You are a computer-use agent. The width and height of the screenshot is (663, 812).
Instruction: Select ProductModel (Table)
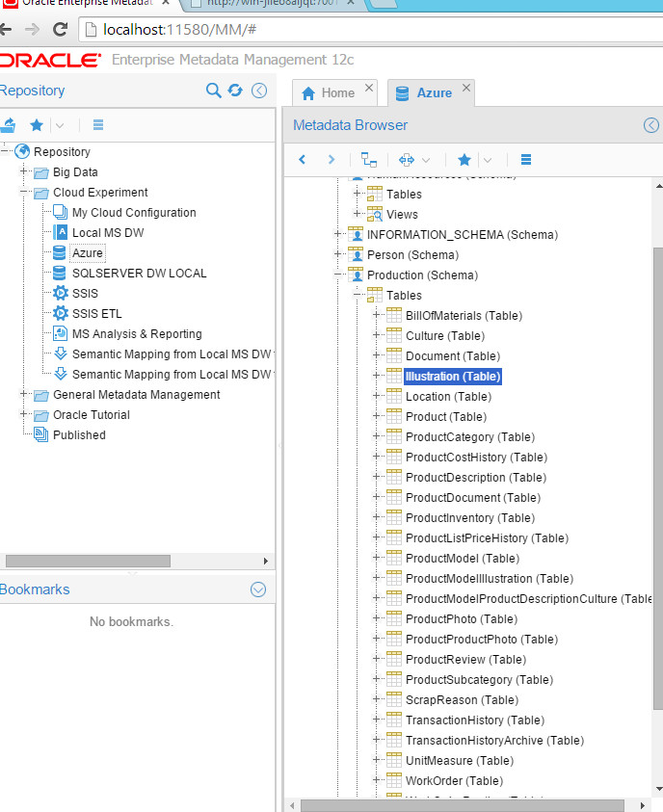[x=463, y=559]
